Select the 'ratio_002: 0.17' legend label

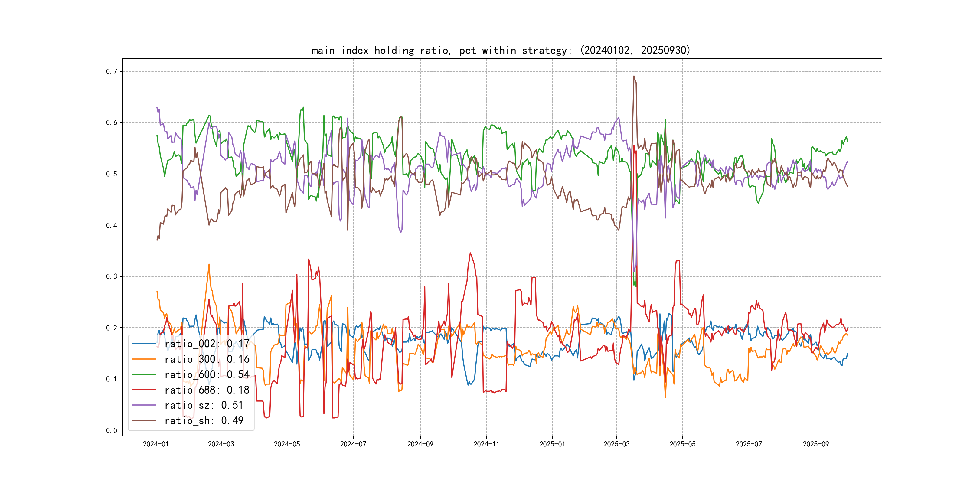[207, 344]
